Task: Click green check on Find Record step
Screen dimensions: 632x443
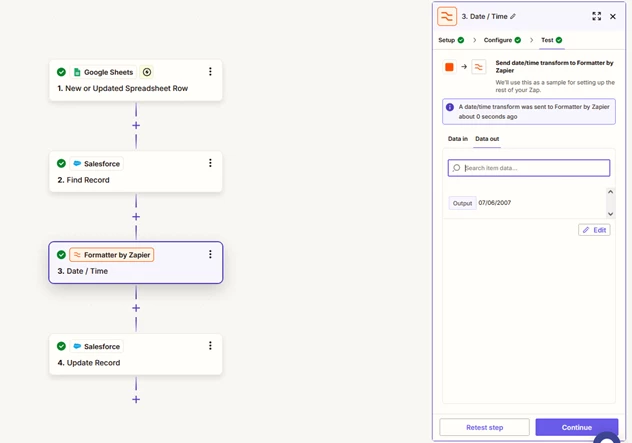Action: point(61,163)
